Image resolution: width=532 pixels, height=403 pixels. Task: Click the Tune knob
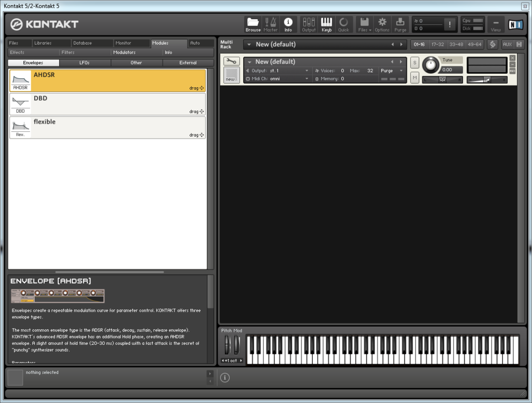(x=431, y=64)
